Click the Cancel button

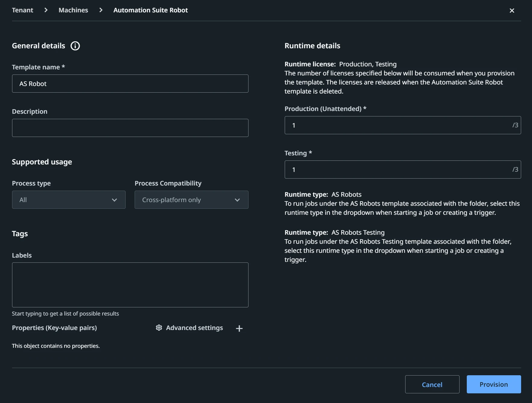click(432, 384)
